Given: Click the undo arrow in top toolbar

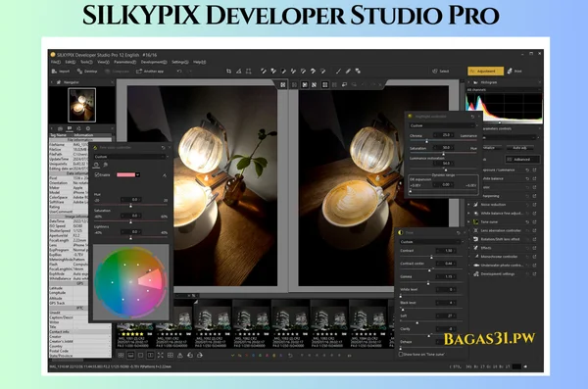Looking at the screenshot, I should 179,72.
